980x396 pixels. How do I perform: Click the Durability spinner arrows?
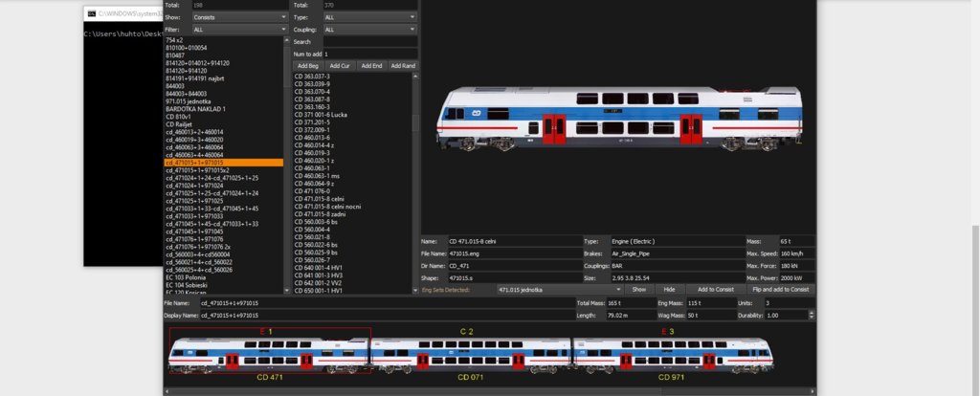(x=812, y=316)
